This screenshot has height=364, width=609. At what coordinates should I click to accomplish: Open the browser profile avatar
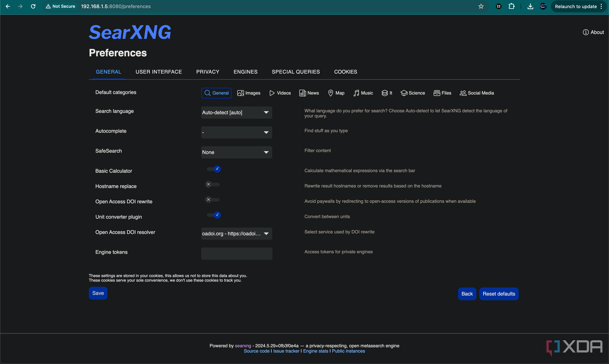pyautogui.click(x=543, y=6)
